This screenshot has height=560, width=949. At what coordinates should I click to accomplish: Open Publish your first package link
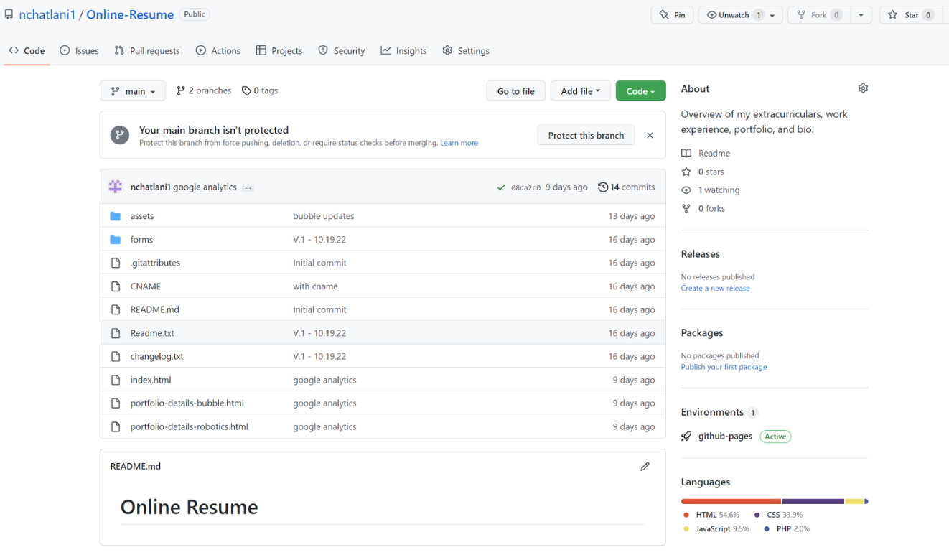[x=724, y=367]
